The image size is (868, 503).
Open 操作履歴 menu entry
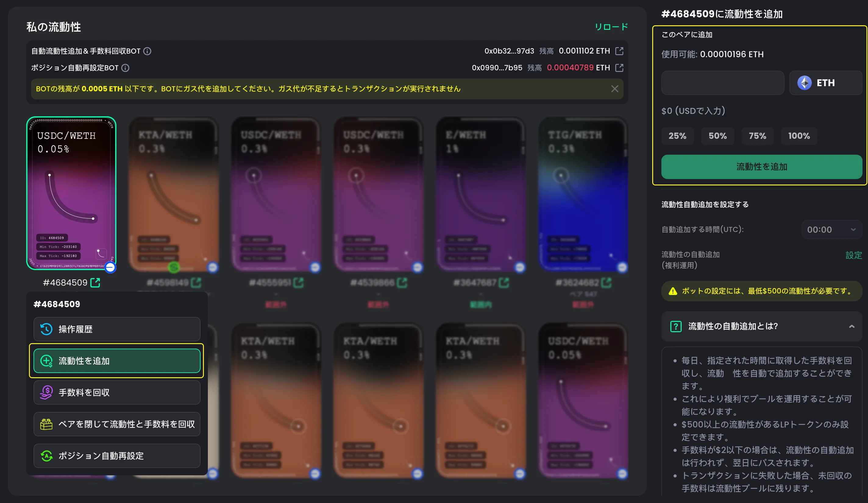click(117, 329)
